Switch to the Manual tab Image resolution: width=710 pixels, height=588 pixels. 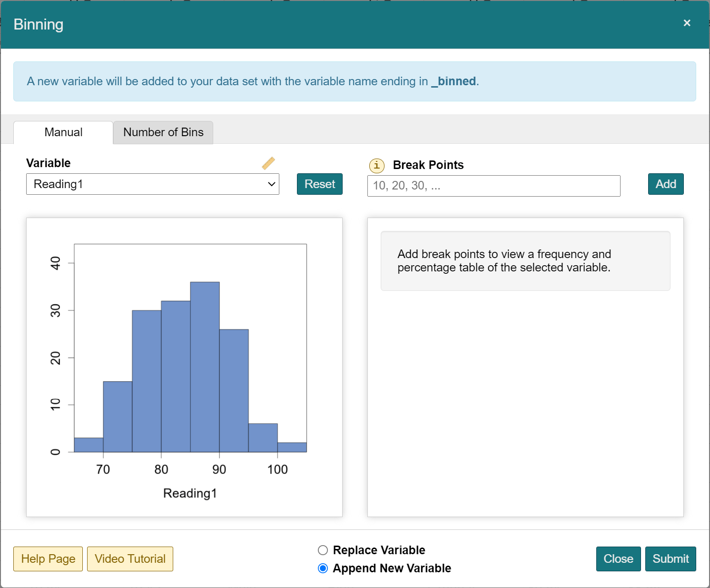pyautogui.click(x=63, y=132)
